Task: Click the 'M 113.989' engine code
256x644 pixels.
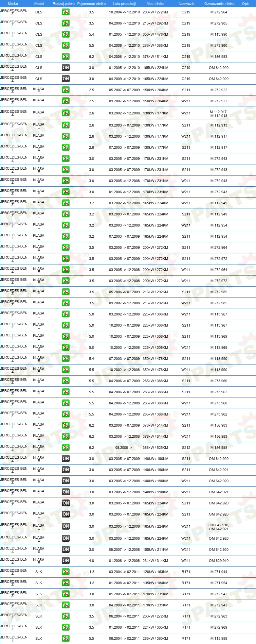Action: (x=219, y=638)
